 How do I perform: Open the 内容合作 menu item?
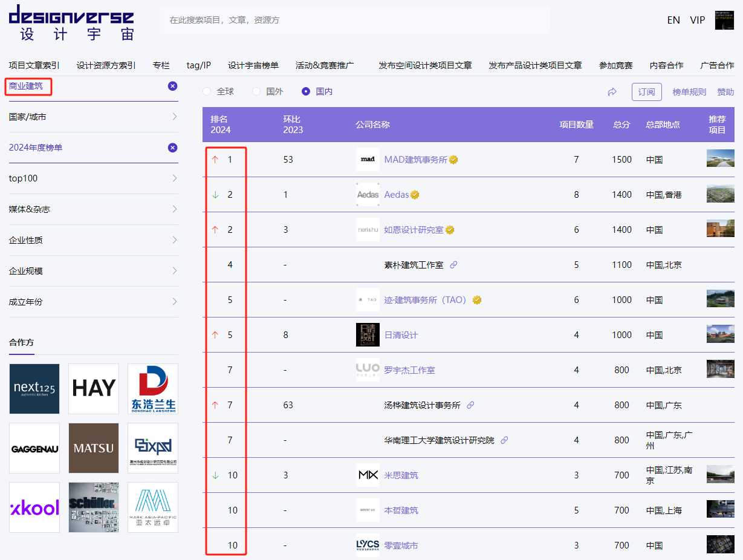(x=666, y=65)
